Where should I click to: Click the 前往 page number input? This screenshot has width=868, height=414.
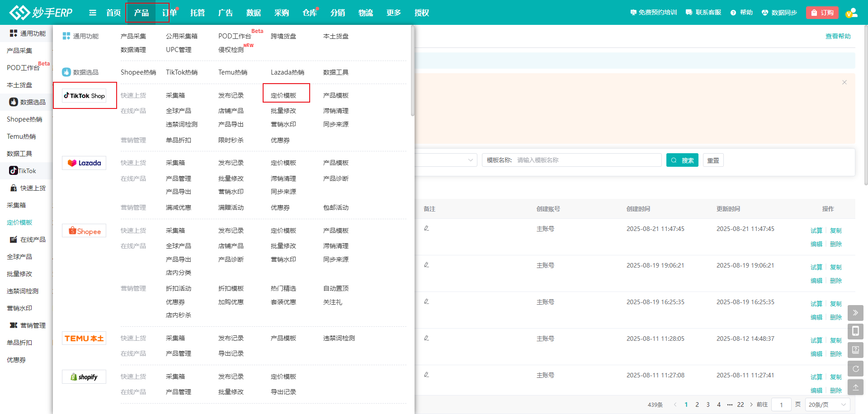coord(781,405)
